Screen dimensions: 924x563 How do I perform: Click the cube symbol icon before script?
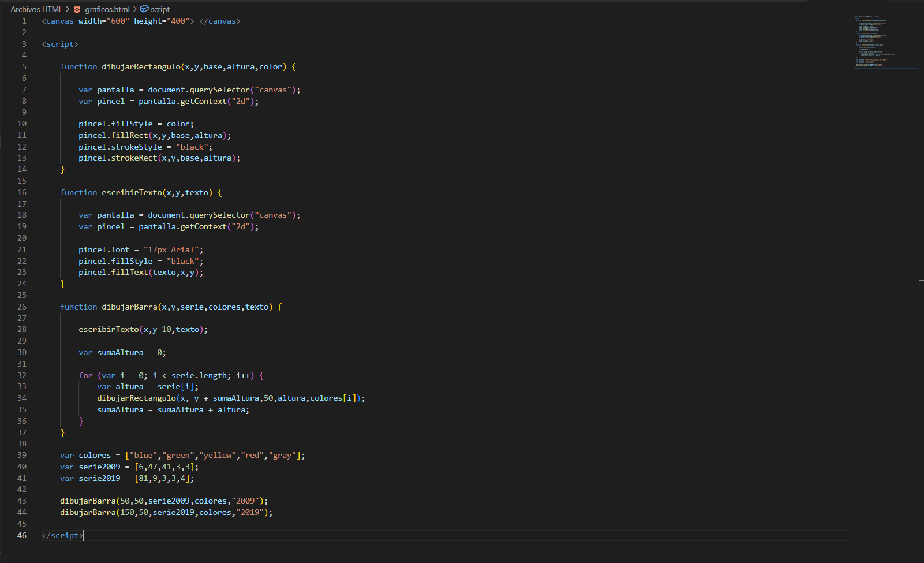point(144,9)
